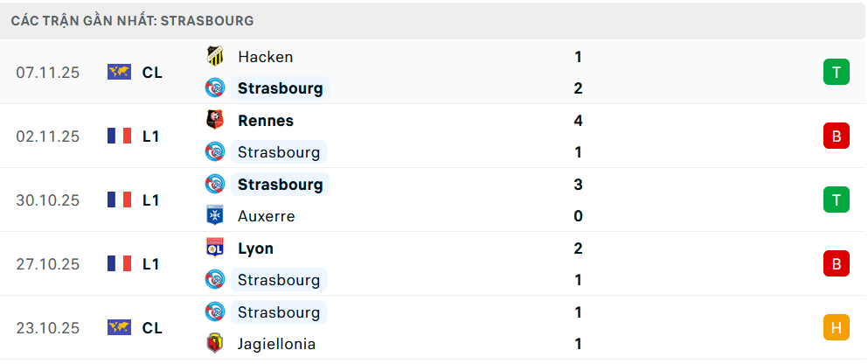Click Strasbourg crest in the Hacken match
Screen dimensions: 868x364
pyautogui.click(x=214, y=88)
